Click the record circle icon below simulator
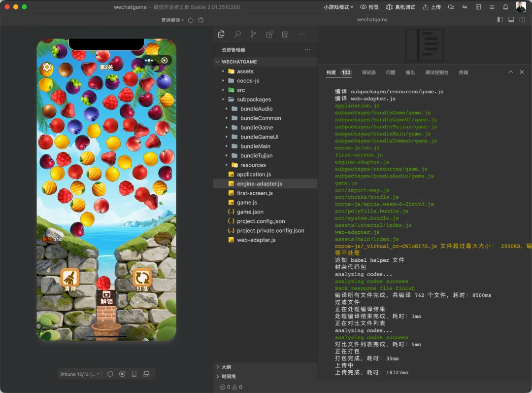 pos(122,374)
